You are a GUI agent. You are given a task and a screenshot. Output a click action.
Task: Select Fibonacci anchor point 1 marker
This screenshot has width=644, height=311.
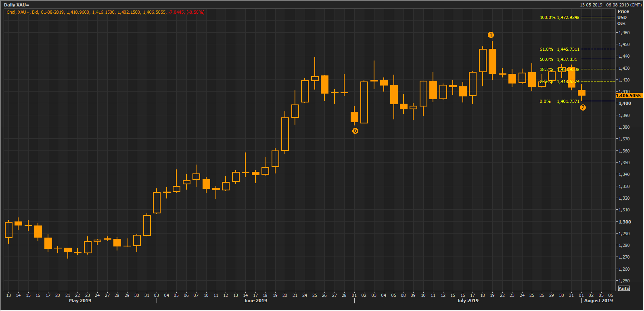click(491, 35)
